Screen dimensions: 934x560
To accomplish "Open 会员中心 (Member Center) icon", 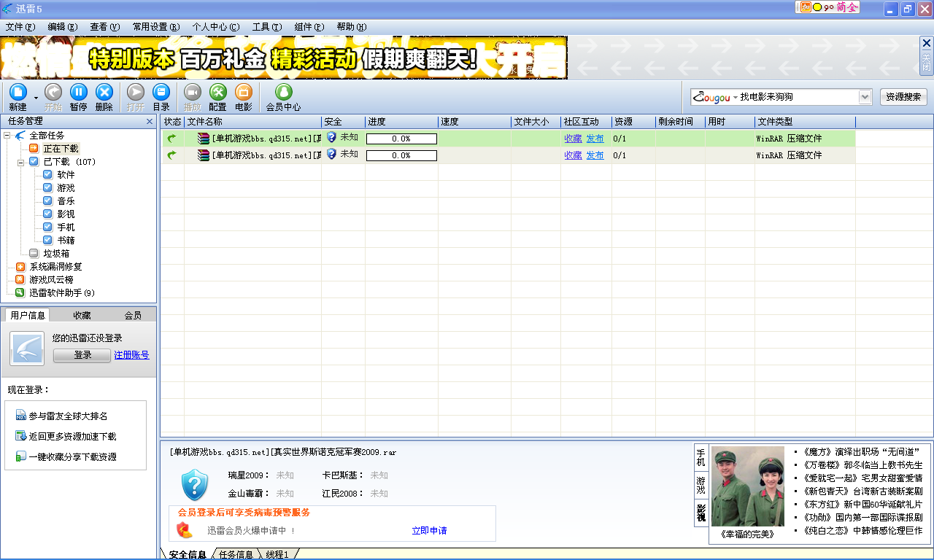I will pos(283,93).
